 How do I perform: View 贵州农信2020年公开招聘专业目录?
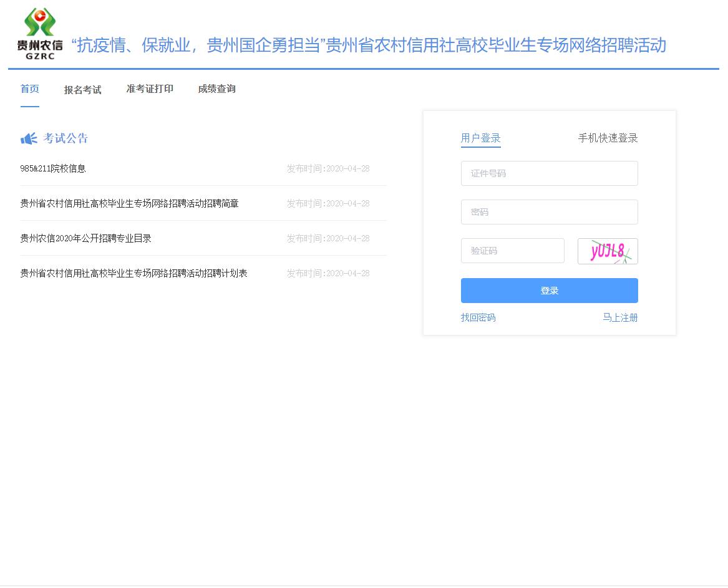click(85, 239)
